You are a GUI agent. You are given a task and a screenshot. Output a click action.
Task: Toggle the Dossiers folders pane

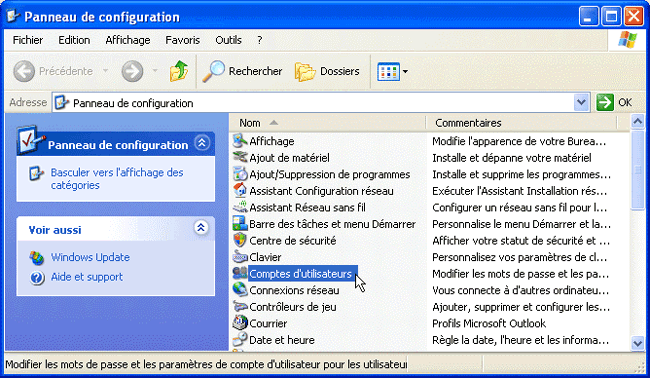pos(327,71)
